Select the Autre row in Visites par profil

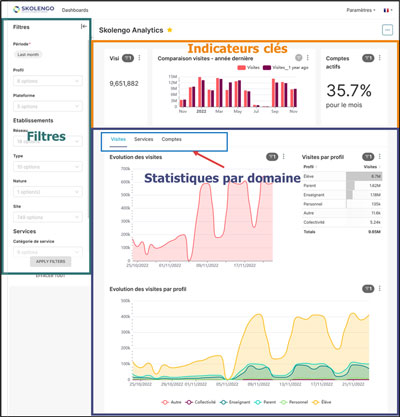[x=342, y=213]
